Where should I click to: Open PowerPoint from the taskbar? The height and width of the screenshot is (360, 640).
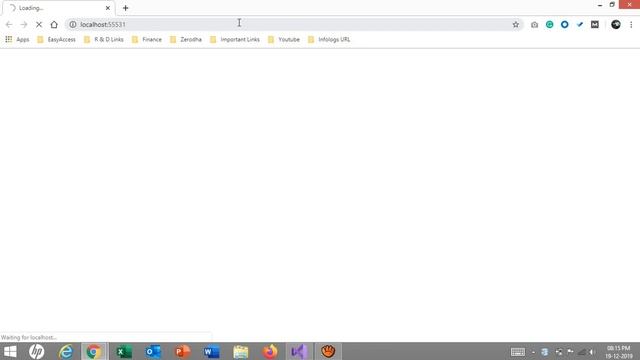pyautogui.click(x=182, y=351)
